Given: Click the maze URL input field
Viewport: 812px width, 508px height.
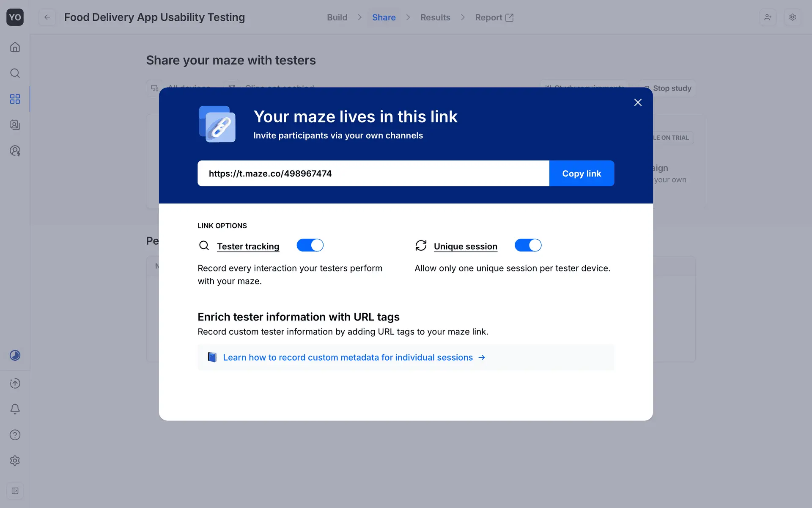Looking at the screenshot, I should (x=373, y=174).
